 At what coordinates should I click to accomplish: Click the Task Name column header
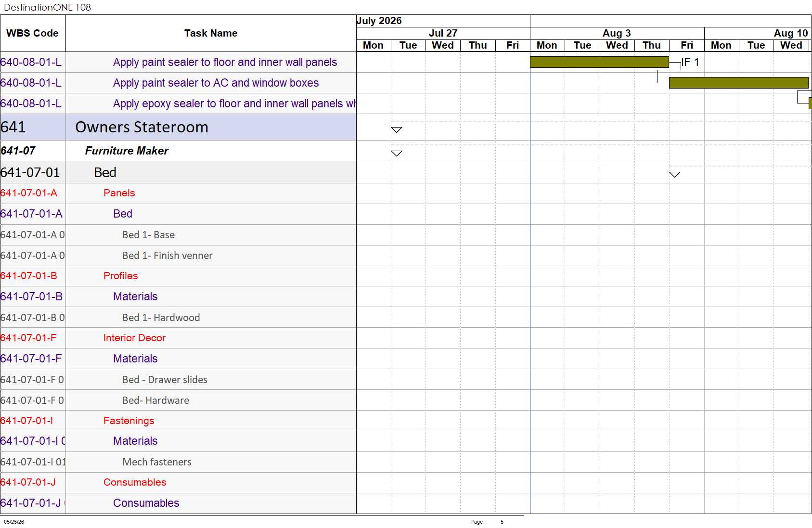211,33
